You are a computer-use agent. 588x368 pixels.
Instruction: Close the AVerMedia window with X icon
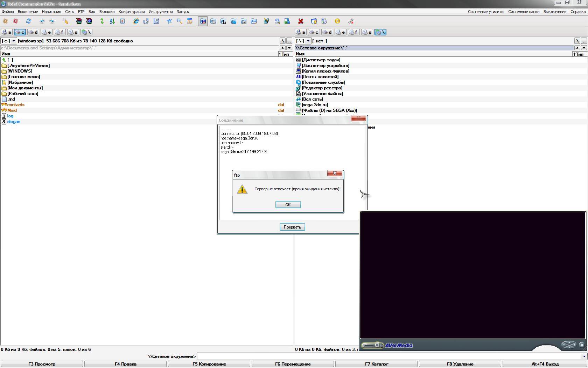coord(582,345)
